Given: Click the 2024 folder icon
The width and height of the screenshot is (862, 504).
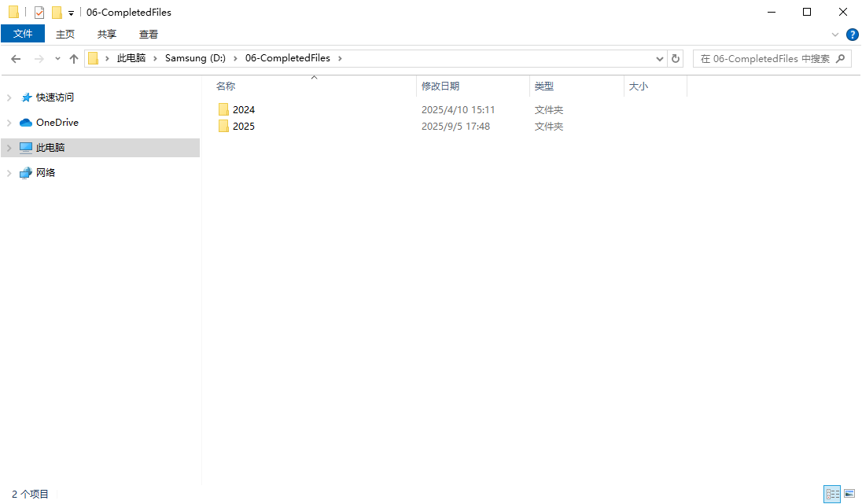Looking at the screenshot, I should point(223,110).
